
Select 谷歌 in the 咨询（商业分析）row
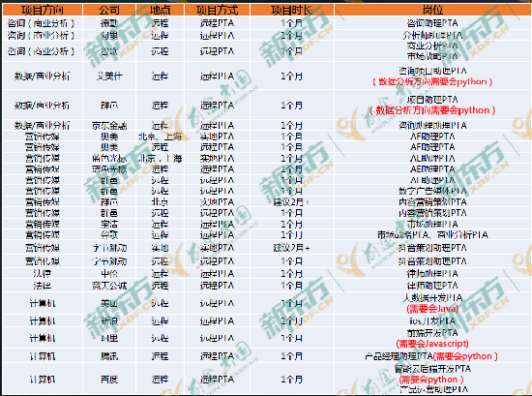coord(109,51)
